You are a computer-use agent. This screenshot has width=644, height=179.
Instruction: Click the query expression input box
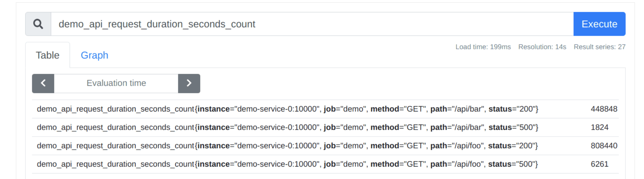click(312, 24)
